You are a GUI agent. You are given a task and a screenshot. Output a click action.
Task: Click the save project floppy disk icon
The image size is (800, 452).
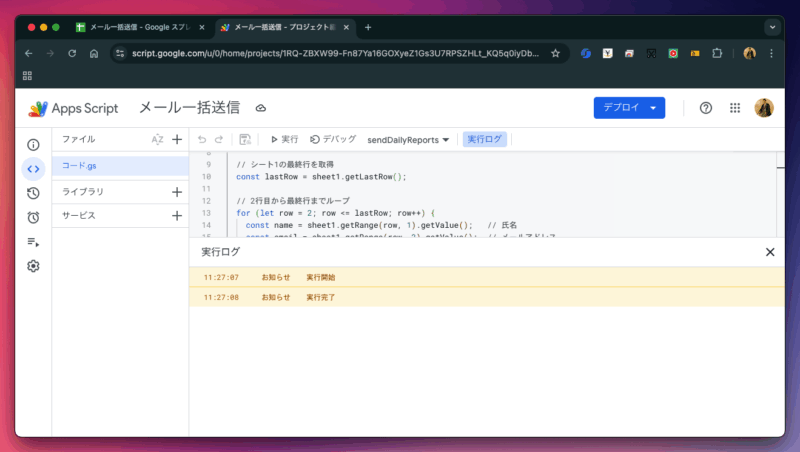click(245, 140)
